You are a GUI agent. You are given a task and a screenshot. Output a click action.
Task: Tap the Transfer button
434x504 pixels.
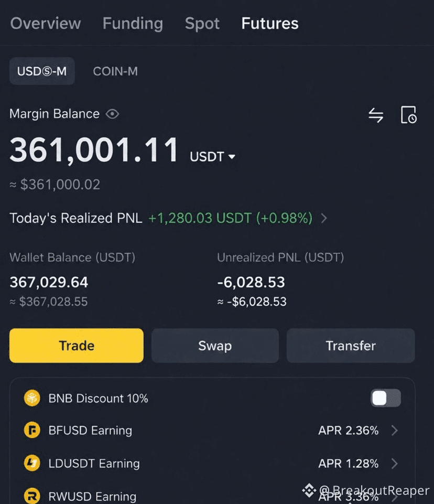[x=351, y=346]
